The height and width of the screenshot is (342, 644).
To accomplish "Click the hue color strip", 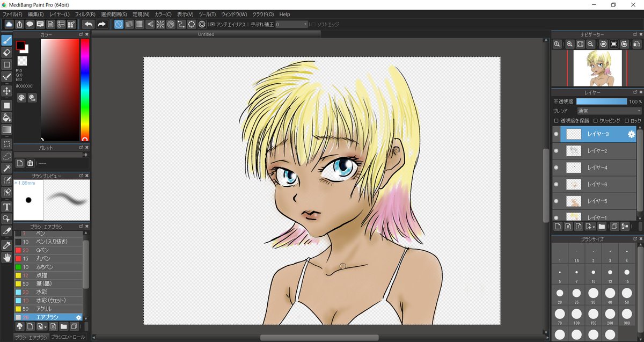I will [x=85, y=90].
